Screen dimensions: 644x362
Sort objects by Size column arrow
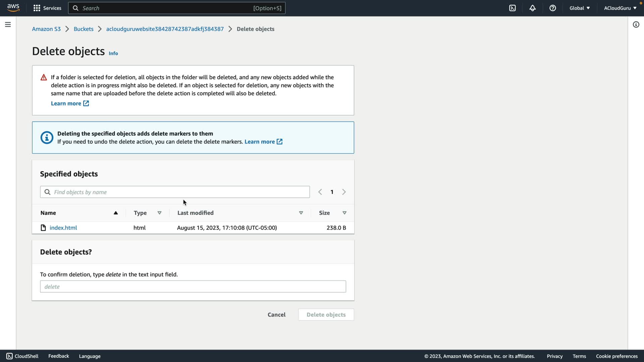point(344,213)
